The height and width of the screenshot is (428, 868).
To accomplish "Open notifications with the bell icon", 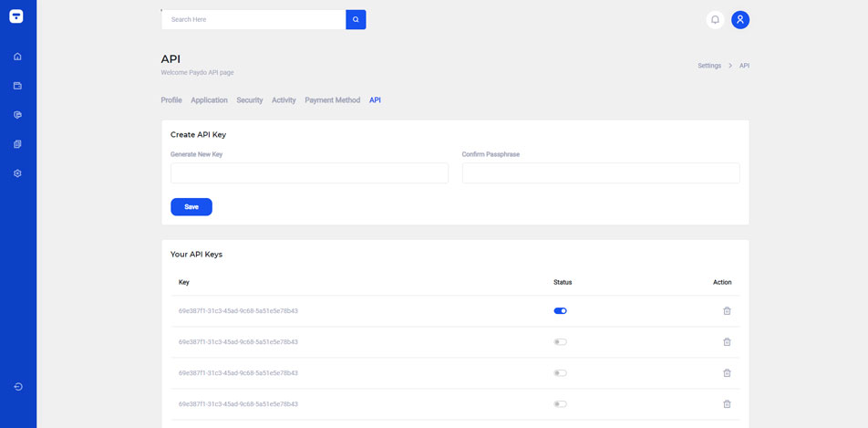I will pos(715,19).
